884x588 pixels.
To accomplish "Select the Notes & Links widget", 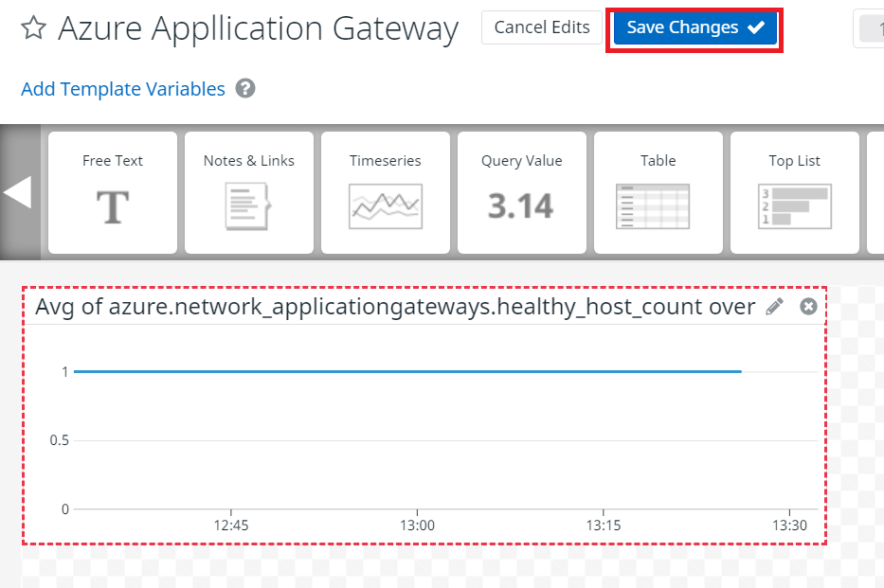I will 249,192.
